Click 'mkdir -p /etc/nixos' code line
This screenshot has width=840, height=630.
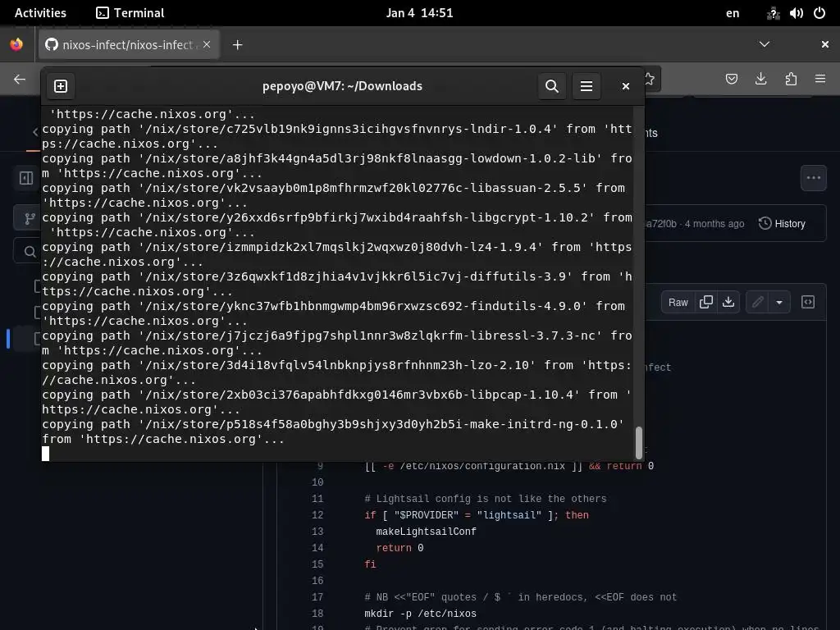coord(421,614)
